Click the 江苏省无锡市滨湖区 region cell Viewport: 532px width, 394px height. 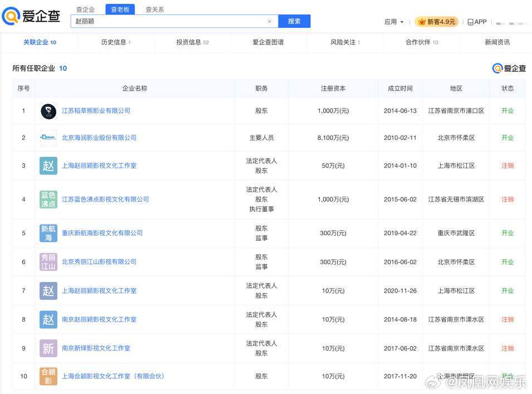point(456,200)
